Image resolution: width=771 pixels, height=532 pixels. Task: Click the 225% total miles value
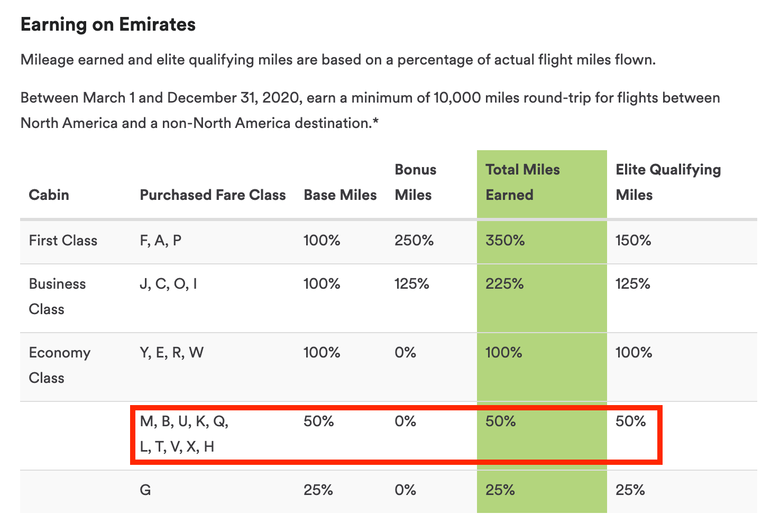(504, 283)
